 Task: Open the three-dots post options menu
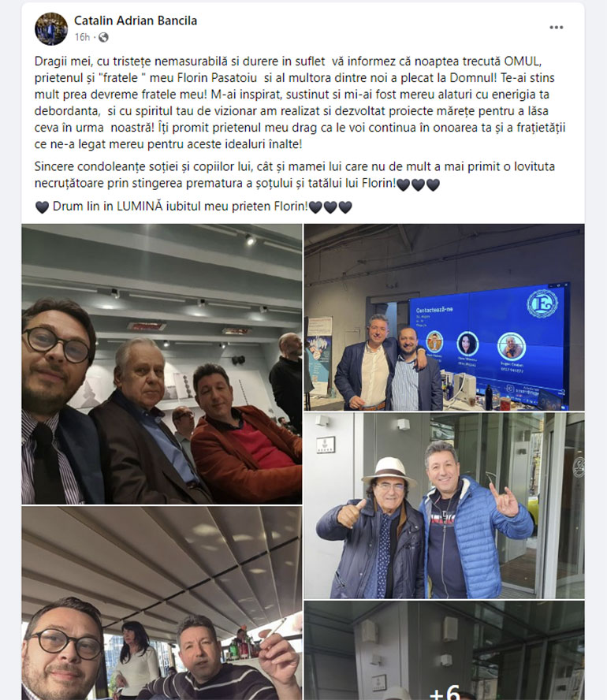[556, 28]
